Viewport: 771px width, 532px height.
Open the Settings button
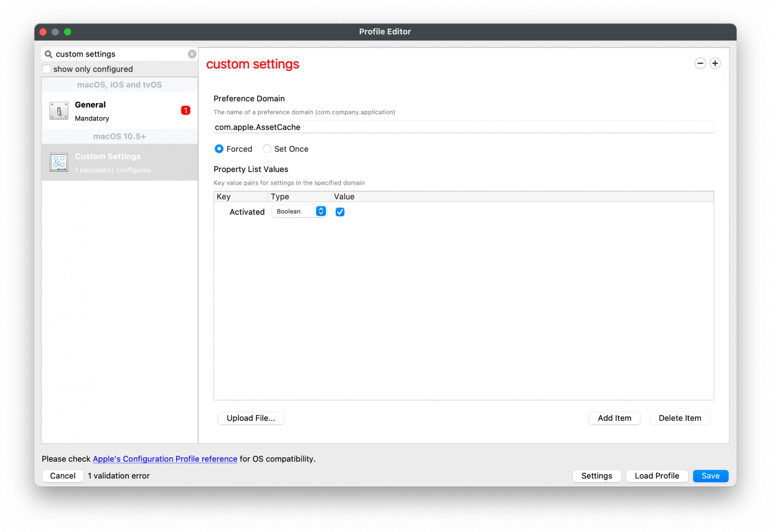[597, 476]
